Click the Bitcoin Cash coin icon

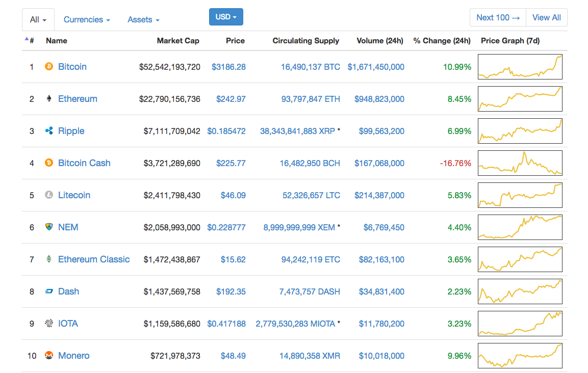point(49,163)
